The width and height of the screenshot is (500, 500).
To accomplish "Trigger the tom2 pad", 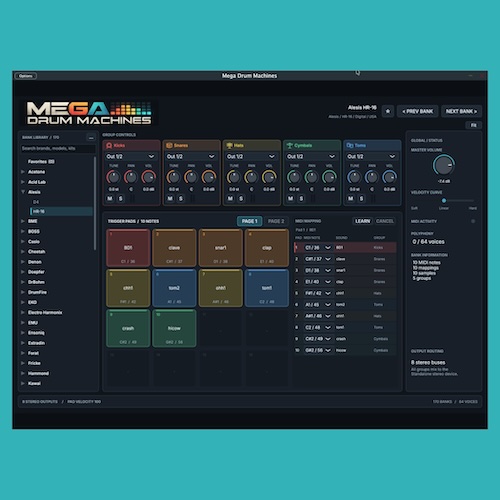I will coord(174,288).
